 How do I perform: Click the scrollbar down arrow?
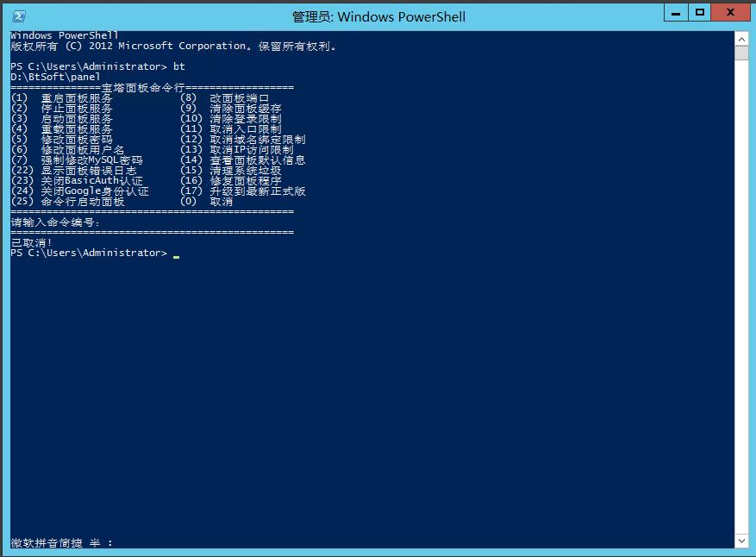[741, 541]
